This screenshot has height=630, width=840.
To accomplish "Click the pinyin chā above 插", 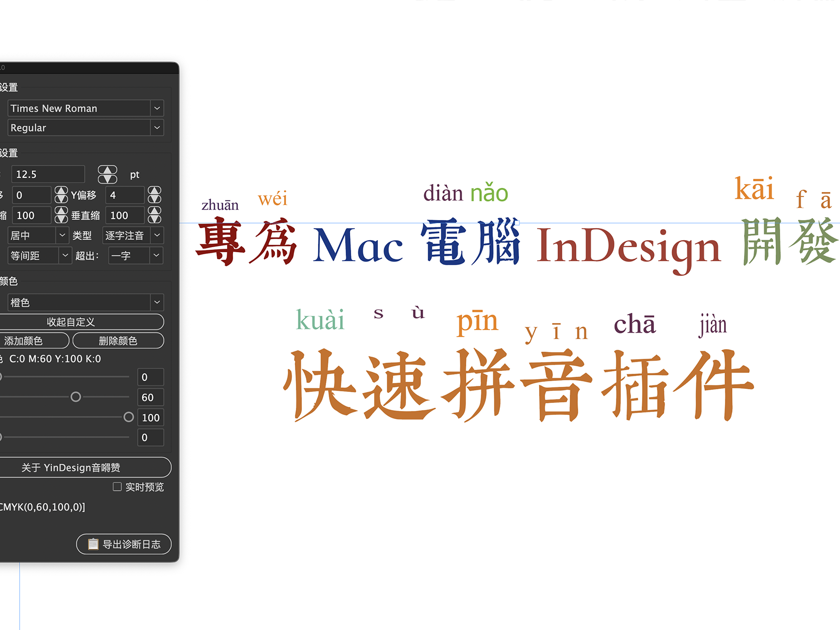I will [x=635, y=324].
